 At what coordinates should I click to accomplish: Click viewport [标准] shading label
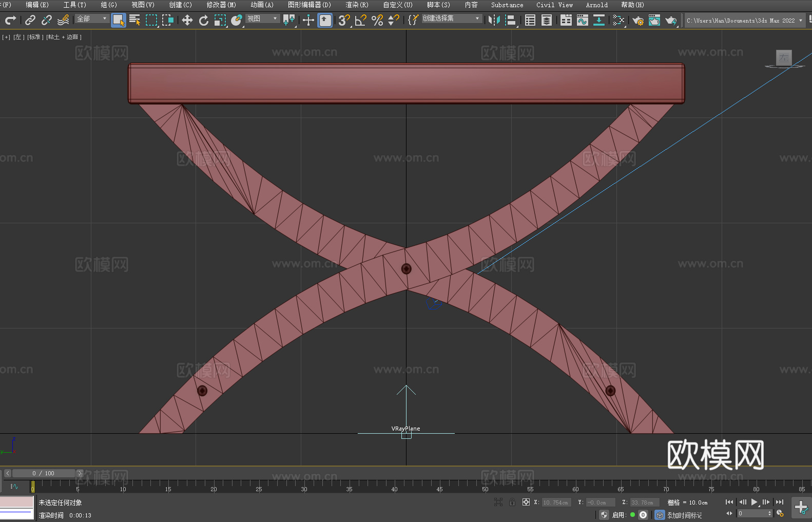35,37
